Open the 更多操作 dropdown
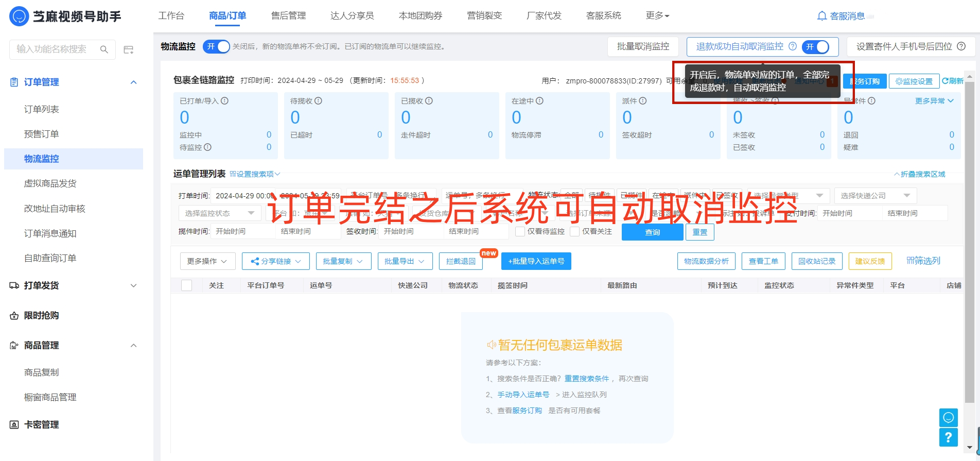 (x=207, y=261)
